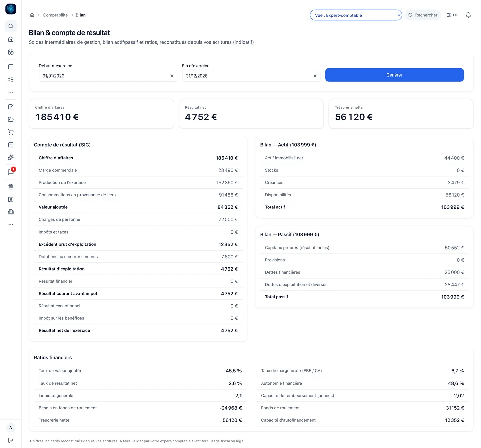Click the home breadcrumb icon

point(32,15)
